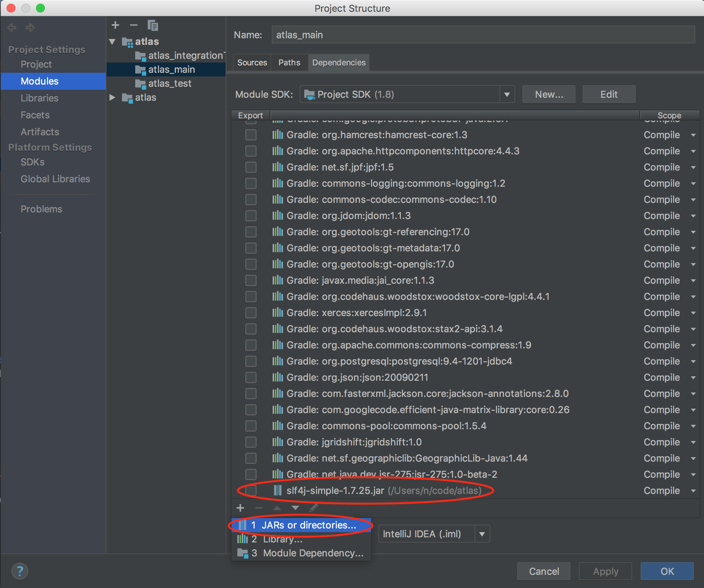Open scope dropdown for gt-metadata:17.0

[x=693, y=248]
